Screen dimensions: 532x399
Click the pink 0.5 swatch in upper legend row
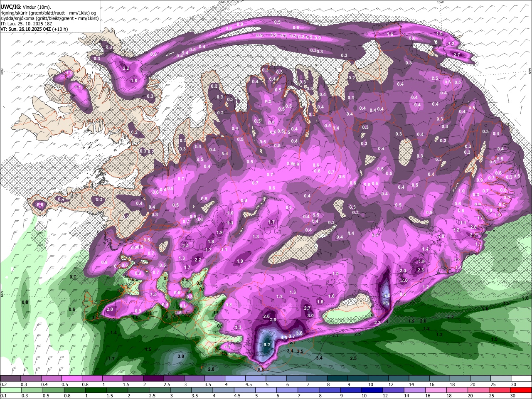coord(71,379)
